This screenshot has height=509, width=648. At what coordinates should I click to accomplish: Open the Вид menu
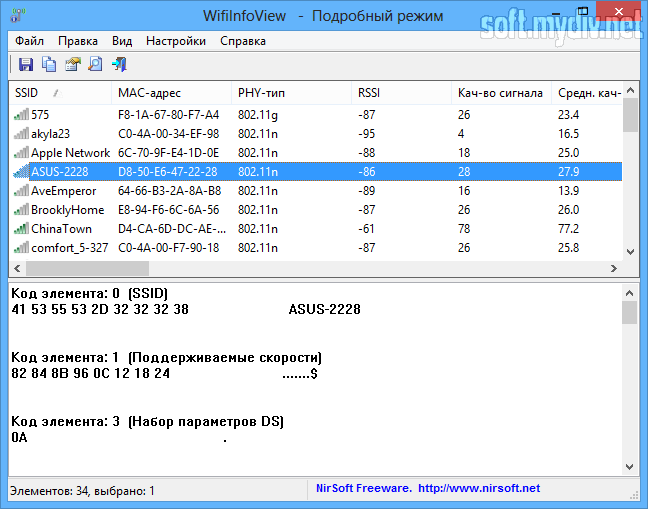[x=122, y=41]
